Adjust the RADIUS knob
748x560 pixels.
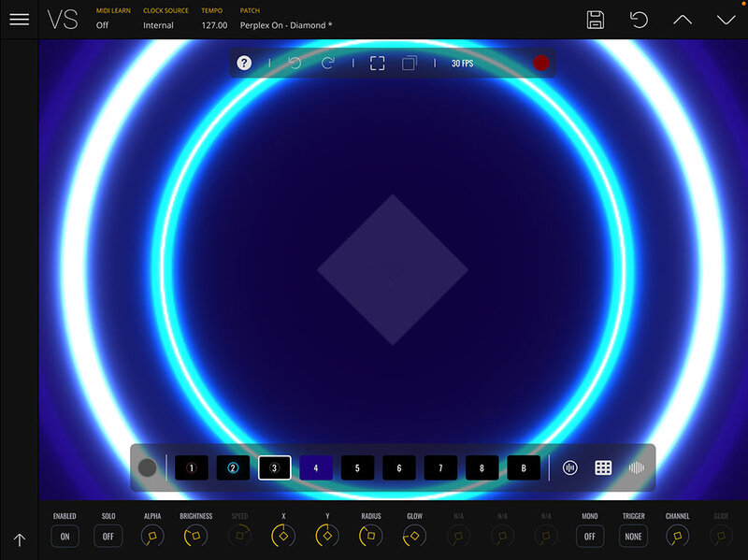point(370,536)
